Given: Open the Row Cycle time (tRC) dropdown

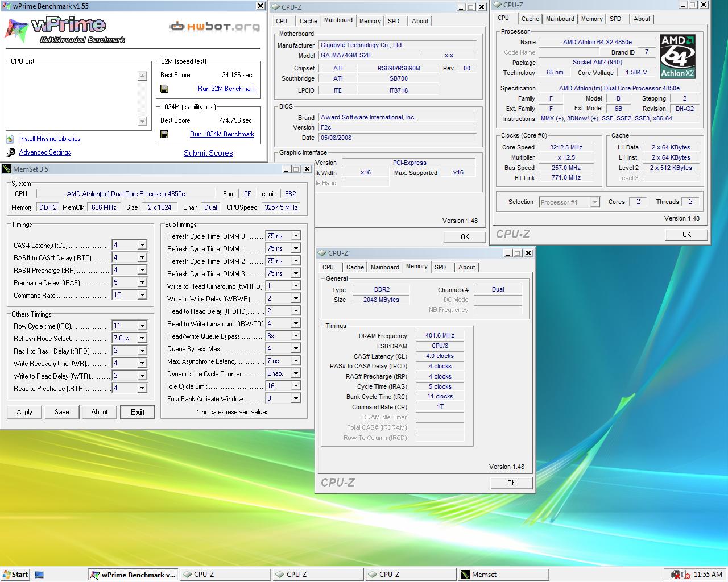Looking at the screenshot, I should coord(142,326).
